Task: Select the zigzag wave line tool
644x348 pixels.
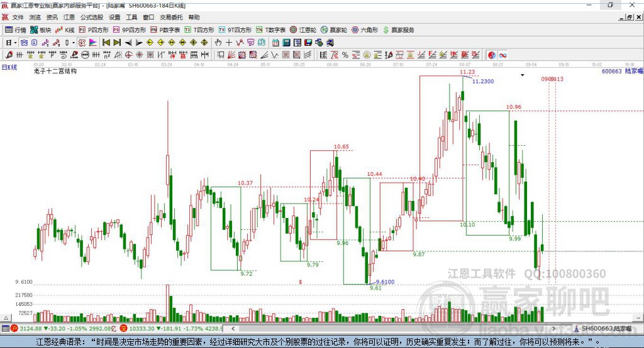Action: (x=275, y=55)
